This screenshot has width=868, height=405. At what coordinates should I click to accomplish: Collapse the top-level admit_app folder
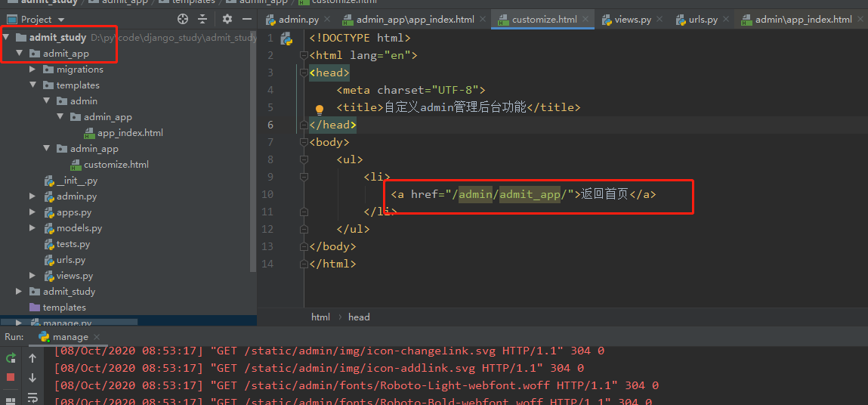[x=20, y=54]
